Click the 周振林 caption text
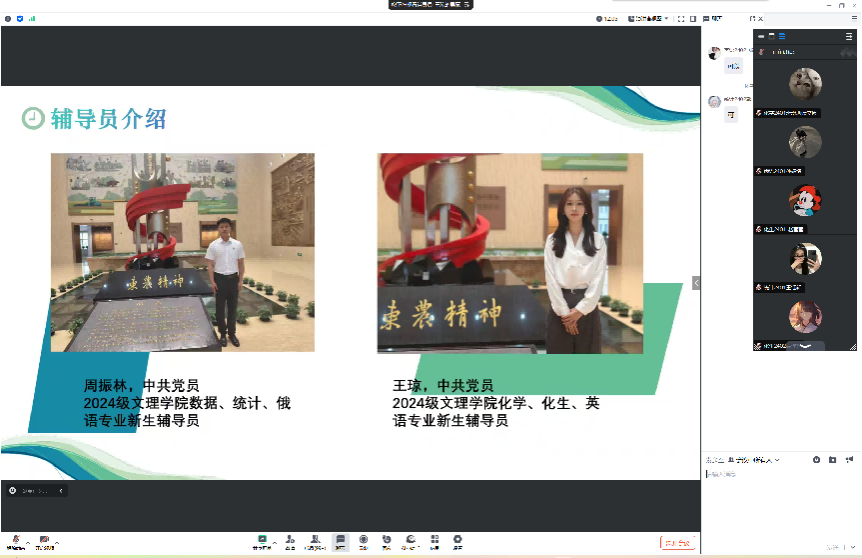 pos(187,403)
